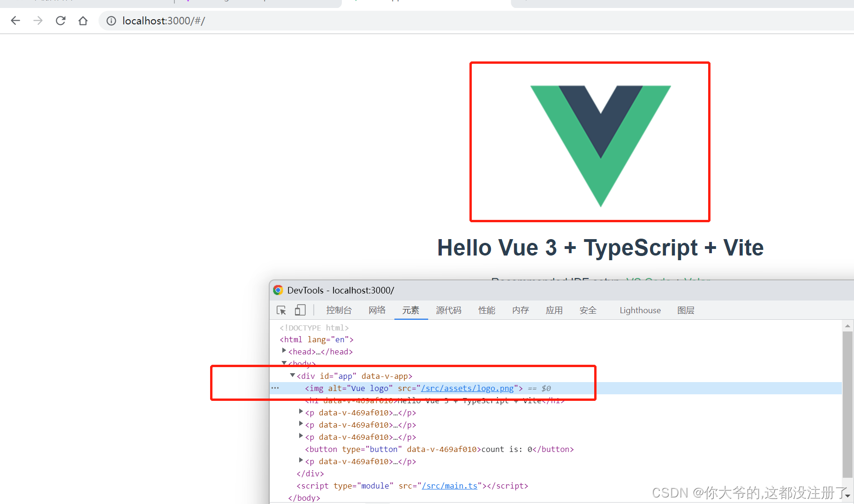The height and width of the screenshot is (504, 854).
Task: Switch to the 图层 tab
Action: (x=686, y=310)
